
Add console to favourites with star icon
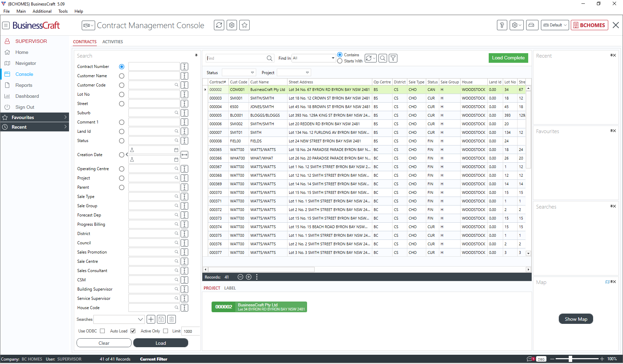(x=245, y=25)
